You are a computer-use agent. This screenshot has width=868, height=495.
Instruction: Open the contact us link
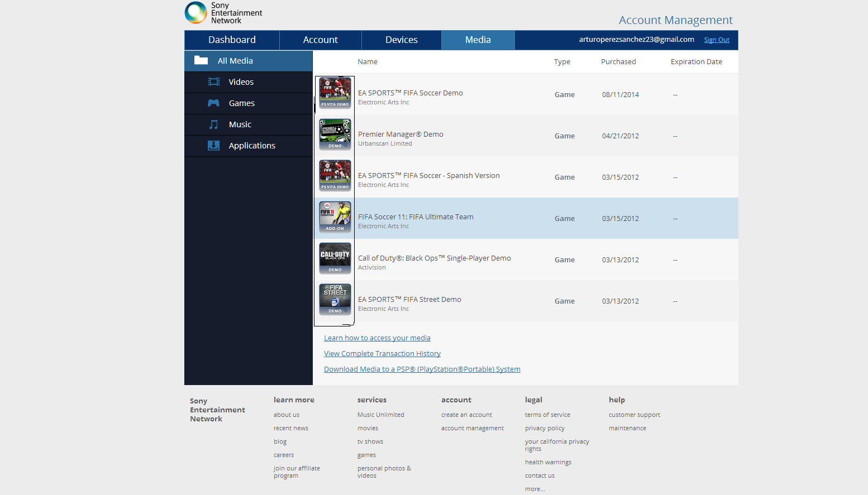click(540, 475)
